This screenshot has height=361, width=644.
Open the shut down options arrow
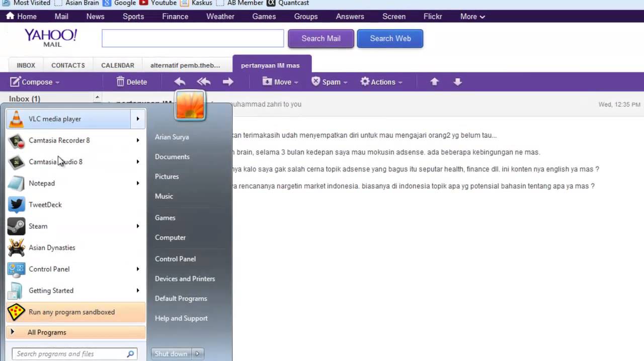click(x=197, y=354)
